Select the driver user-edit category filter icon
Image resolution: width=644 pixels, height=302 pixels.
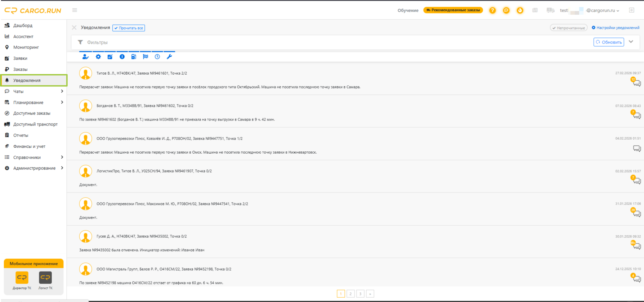click(85, 57)
